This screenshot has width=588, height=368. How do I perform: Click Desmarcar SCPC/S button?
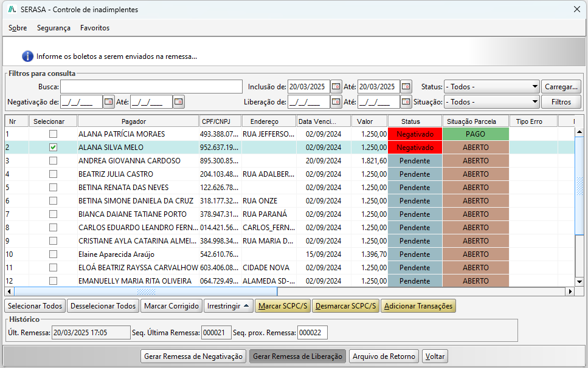(x=345, y=306)
